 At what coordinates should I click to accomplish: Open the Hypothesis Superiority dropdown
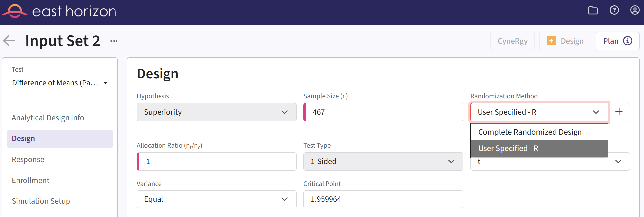[x=216, y=112]
